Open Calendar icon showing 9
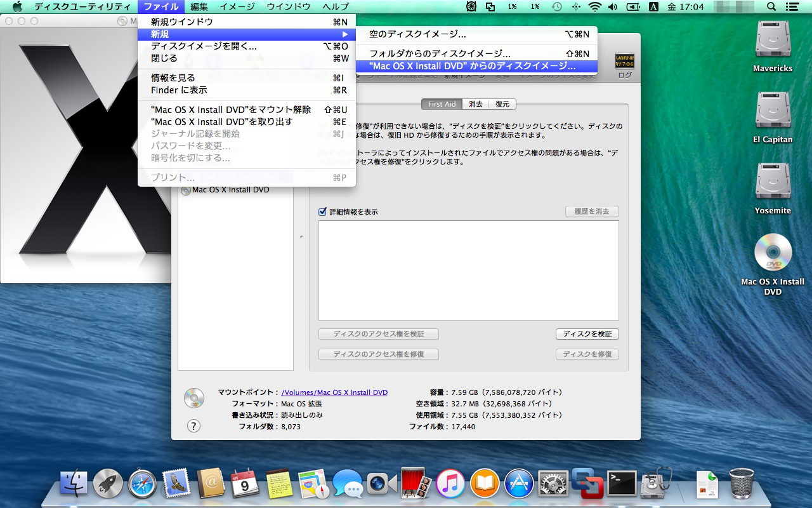Screen dimensions: 812x508 pos(246,485)
